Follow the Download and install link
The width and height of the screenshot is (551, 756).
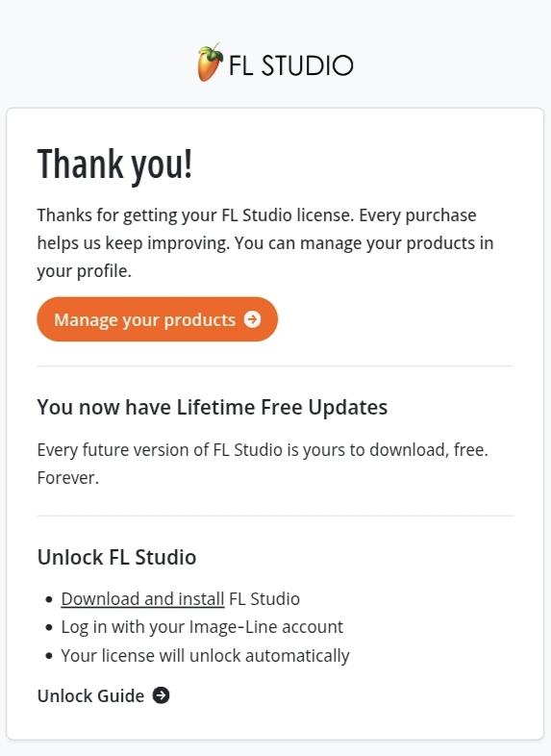[142, 599]
